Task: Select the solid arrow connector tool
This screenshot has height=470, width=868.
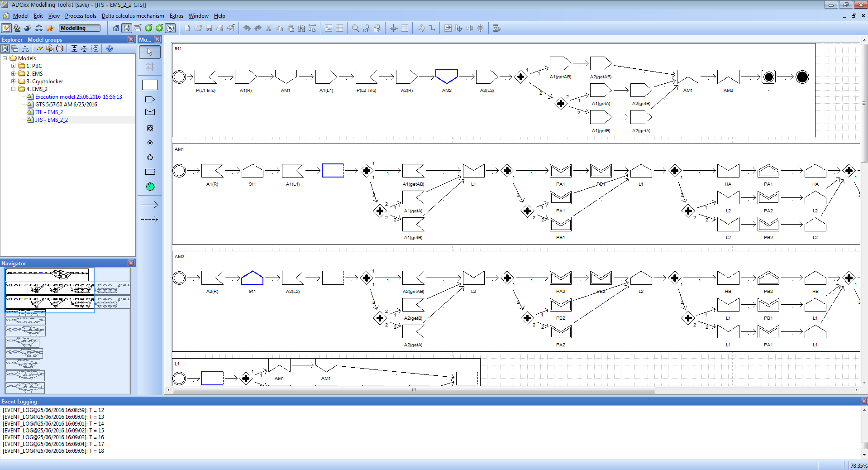Action: coord(150,205)
